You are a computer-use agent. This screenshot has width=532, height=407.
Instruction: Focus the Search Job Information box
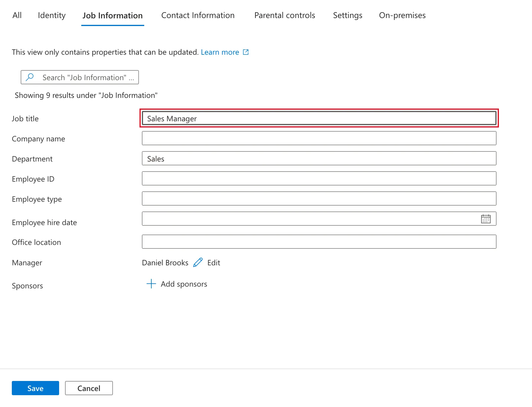[80, 77]
